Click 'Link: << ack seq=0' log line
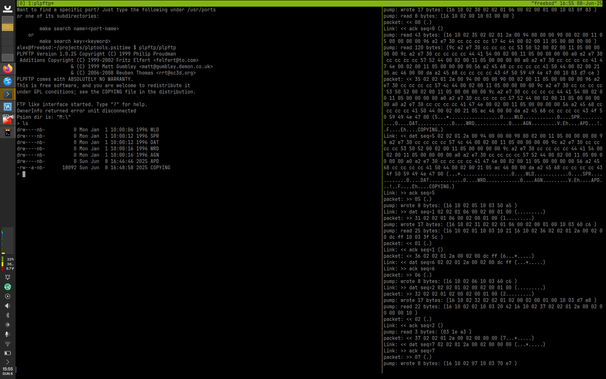 [413, 29]
